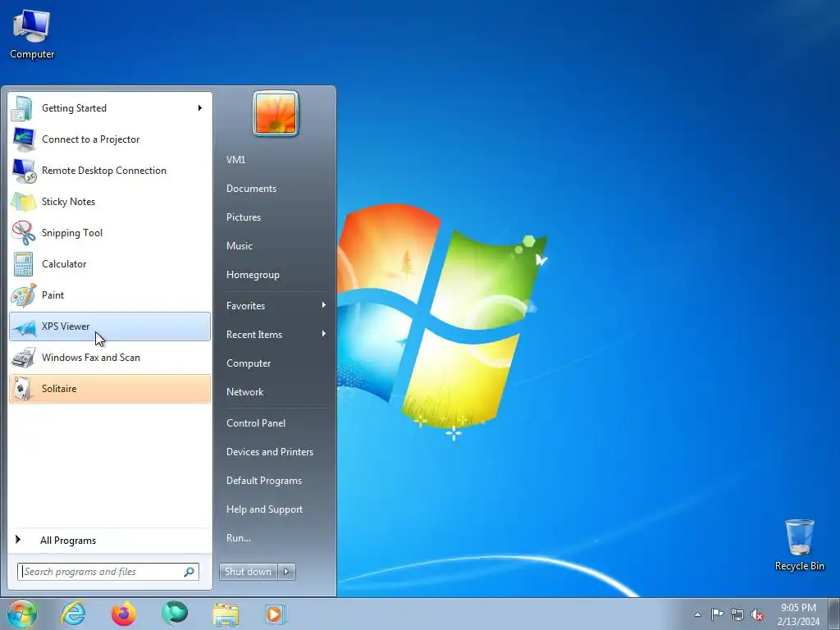Show hidden tray icons arrow
The height and width of the screenshot is (630, 840).
tap(697, 614)
